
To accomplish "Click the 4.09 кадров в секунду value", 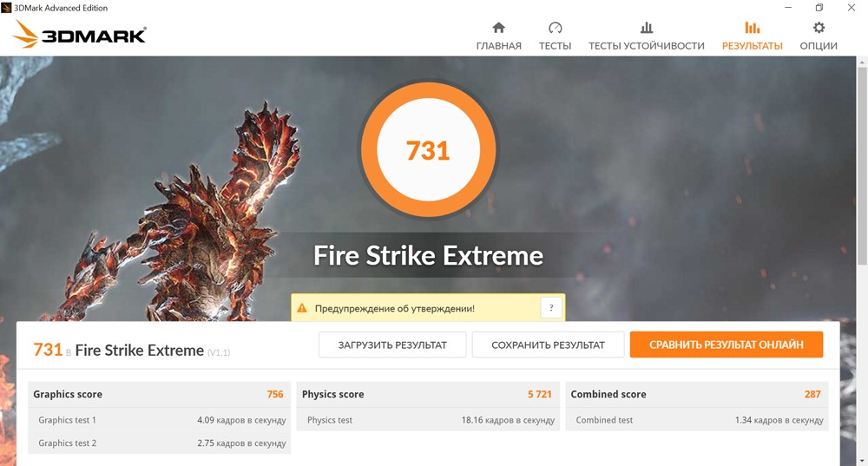I will pyautogui.click(x=241, y=420).
